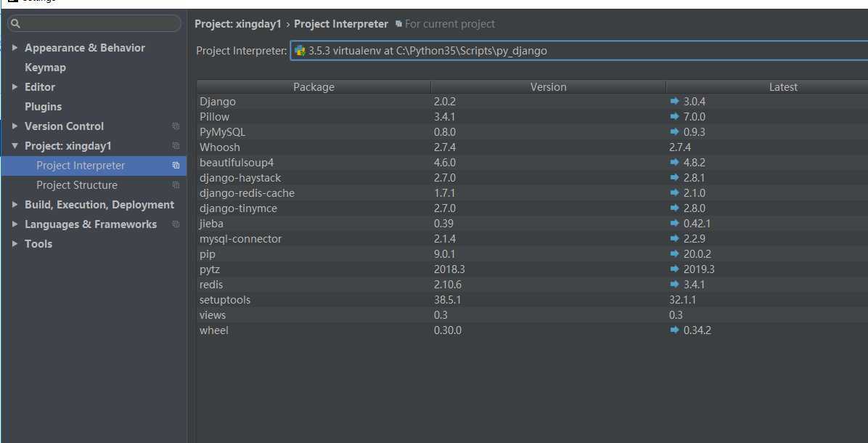Click the upgrade arrow next to mysql-connector 2.2.9

(x=674, y=239)
